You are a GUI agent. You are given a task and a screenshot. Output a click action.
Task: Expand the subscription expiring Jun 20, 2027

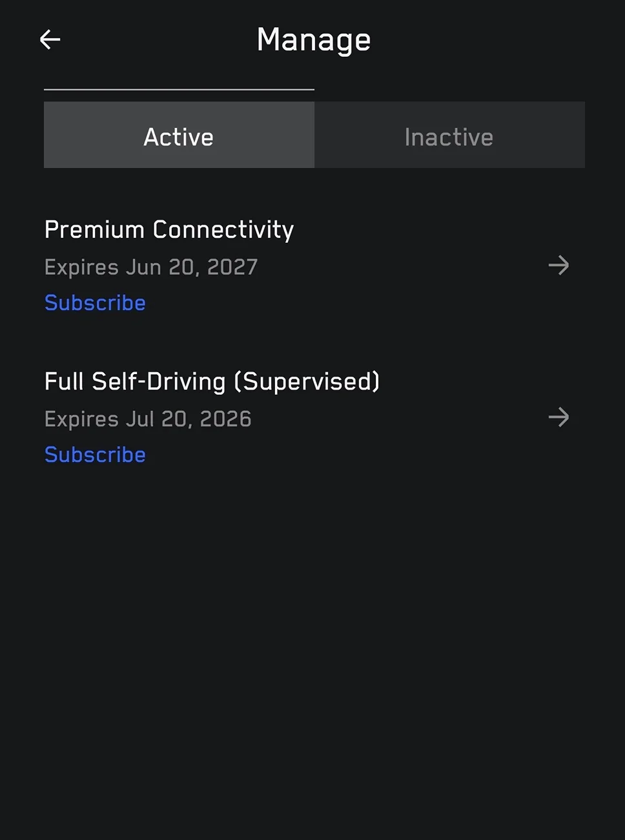point(558,265)
